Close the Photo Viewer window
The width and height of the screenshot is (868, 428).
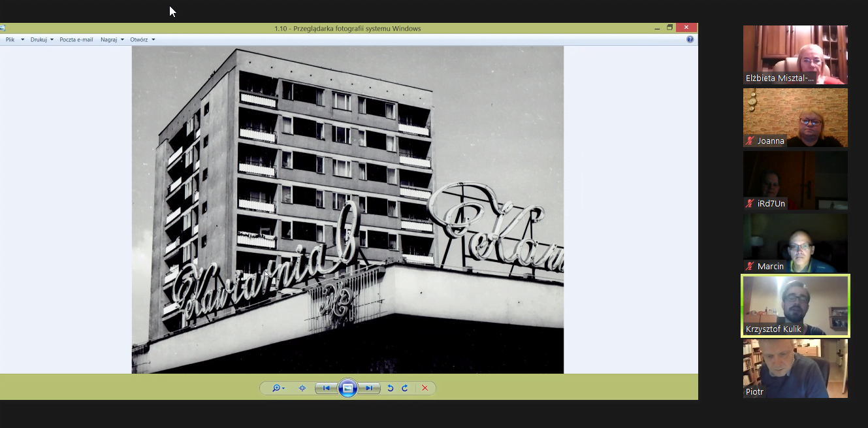click(686, 27)
